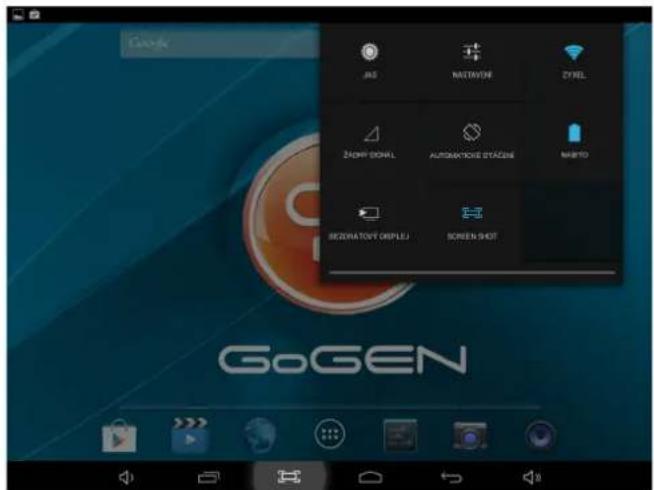
Task: Open the Bezdrátový displej tile
Action: coord(369,223)
